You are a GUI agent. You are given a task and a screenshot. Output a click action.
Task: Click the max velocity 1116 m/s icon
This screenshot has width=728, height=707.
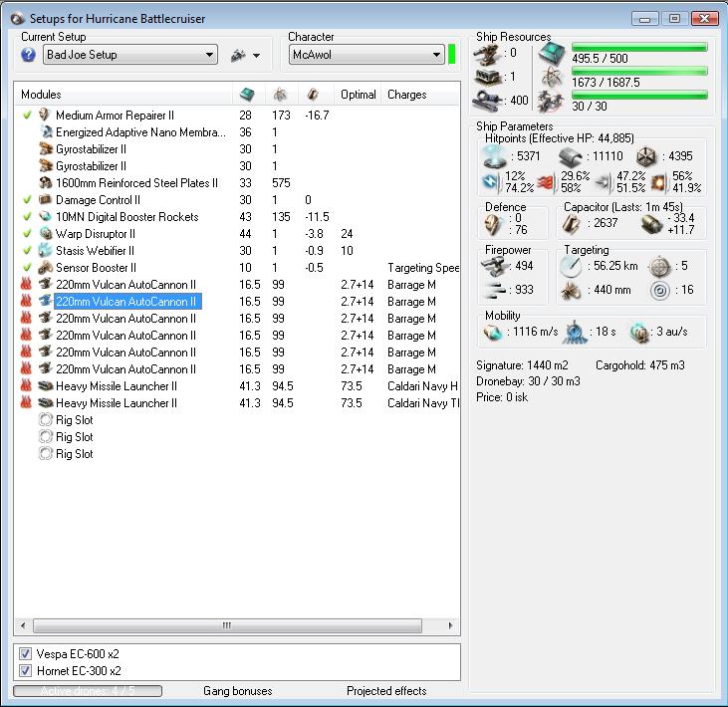coord(493,332)
